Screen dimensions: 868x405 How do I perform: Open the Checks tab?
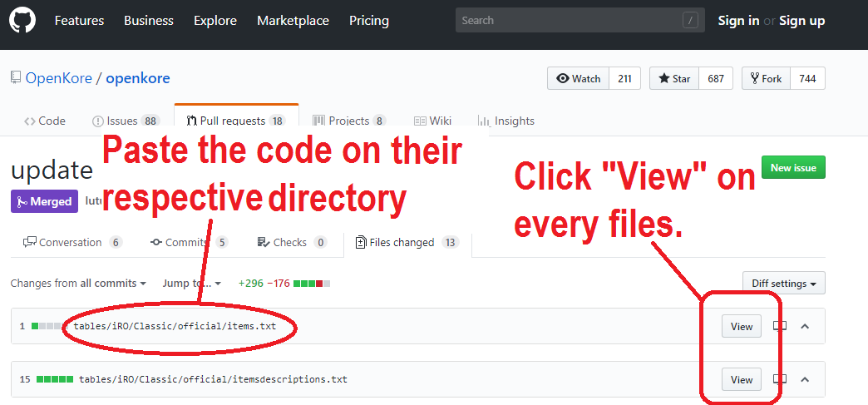click(293, 242)
